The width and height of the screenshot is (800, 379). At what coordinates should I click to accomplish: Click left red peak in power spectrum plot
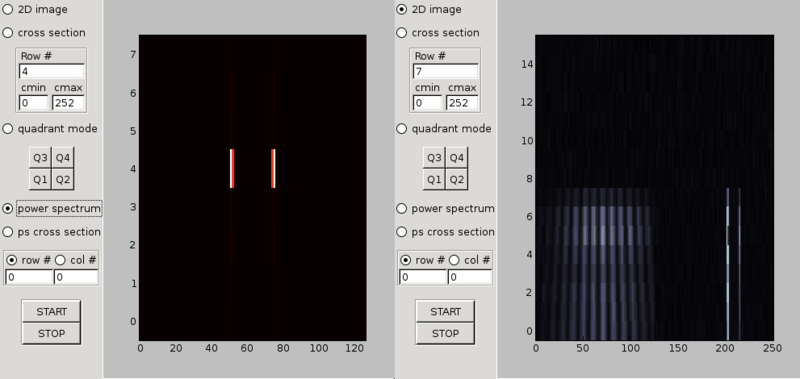tap(232, 169)
